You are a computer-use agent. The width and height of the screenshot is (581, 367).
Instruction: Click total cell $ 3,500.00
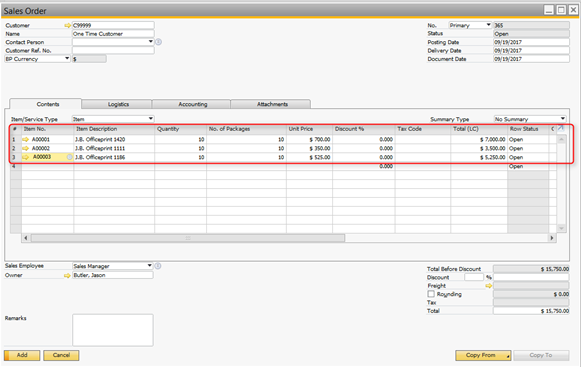click(479, 149)
